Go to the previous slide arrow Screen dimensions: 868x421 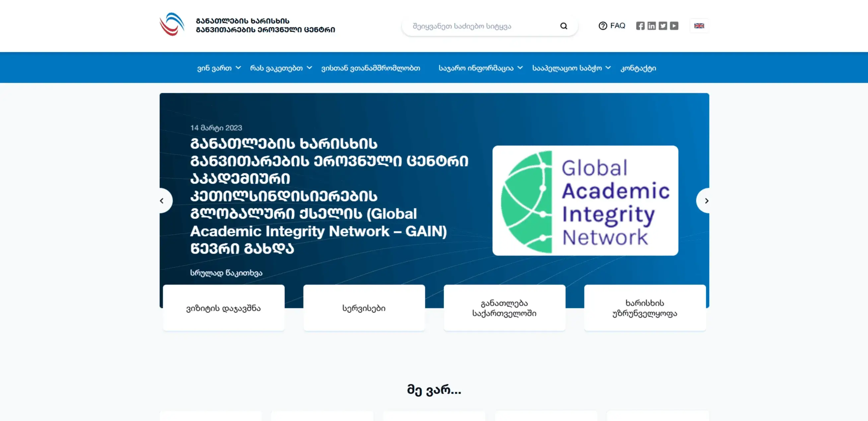(162, 201)
